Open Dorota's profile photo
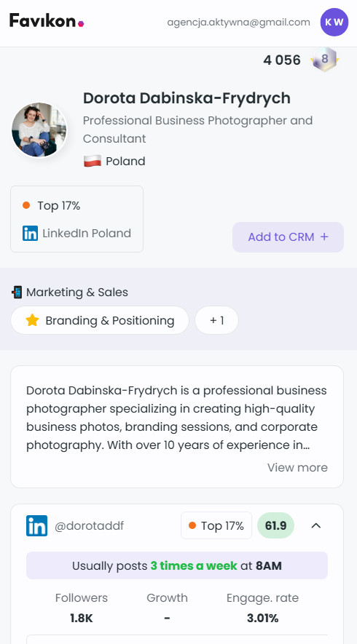Screen dimensions: 357x644 39,130
